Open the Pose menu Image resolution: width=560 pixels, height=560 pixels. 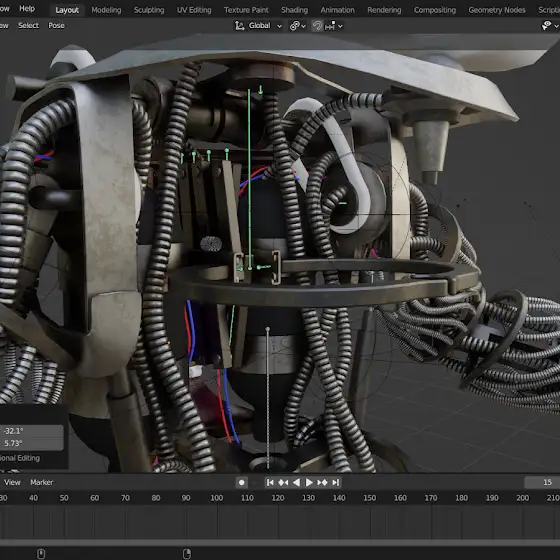[x=56, y=25]
